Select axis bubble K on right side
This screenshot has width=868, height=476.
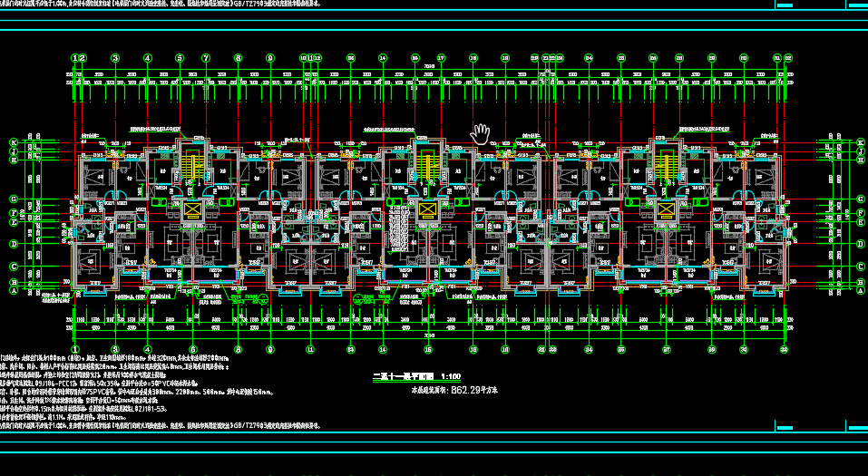pyautogui.click(x=859, y=142)
